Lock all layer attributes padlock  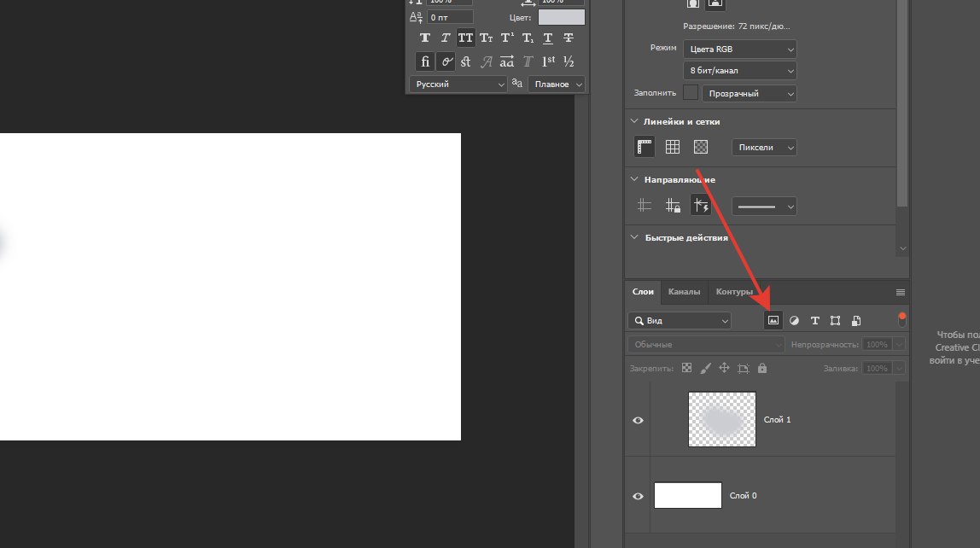click(x=761, y=368)
